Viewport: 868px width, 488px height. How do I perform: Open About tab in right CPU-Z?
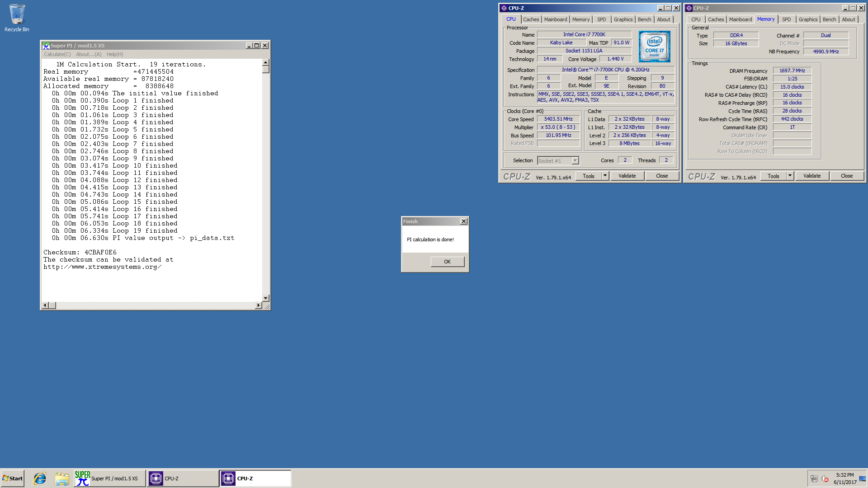(848, 19)
